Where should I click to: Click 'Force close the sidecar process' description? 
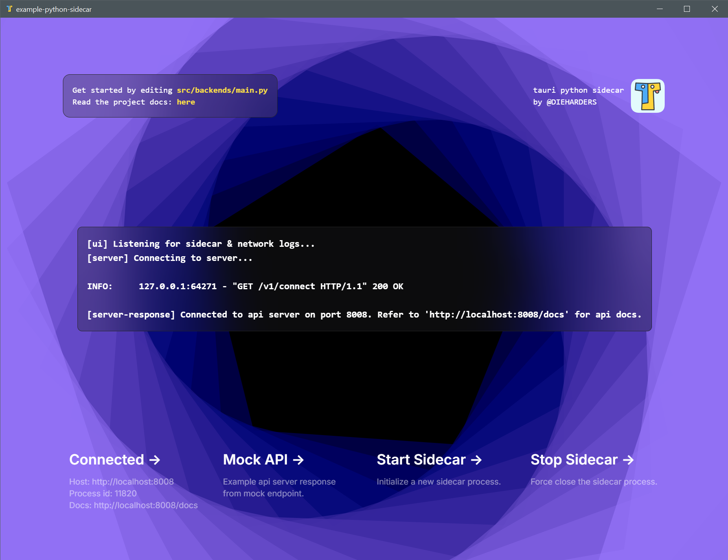point(594,482)
